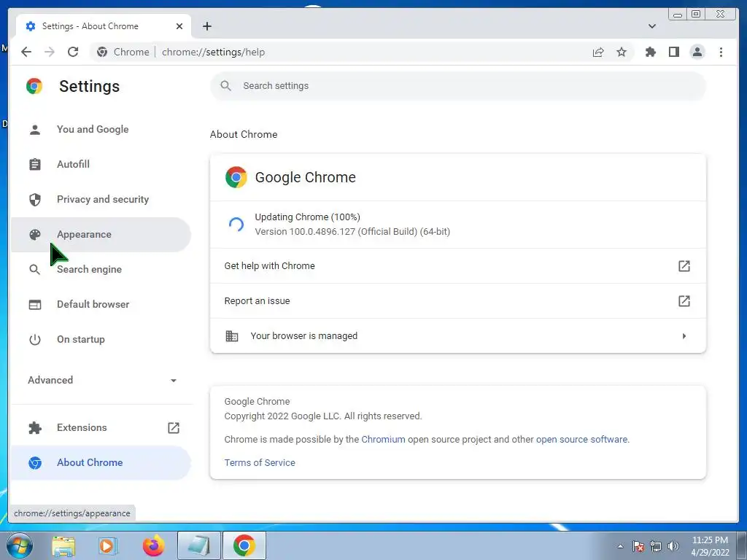Image resolution: width=747 pixels, height=560 pixels.
Task: Select About Chrome in sidebar
Action: pos(101,463)
